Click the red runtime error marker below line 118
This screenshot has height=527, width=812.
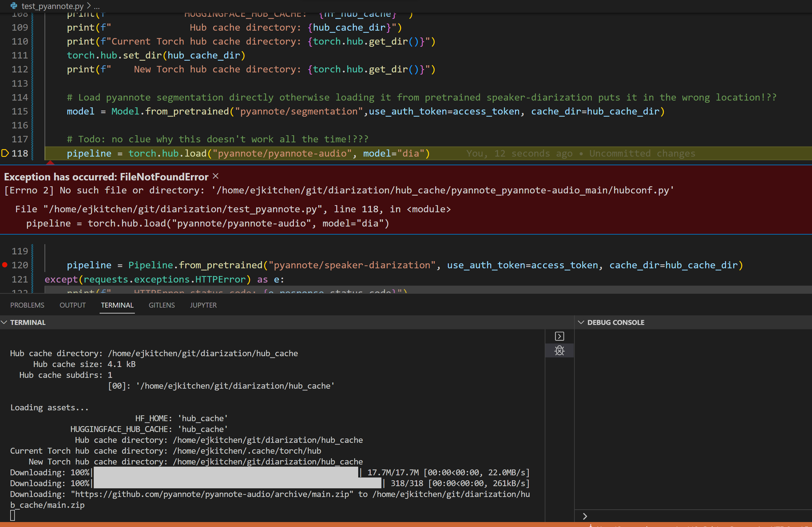(50, 163)
